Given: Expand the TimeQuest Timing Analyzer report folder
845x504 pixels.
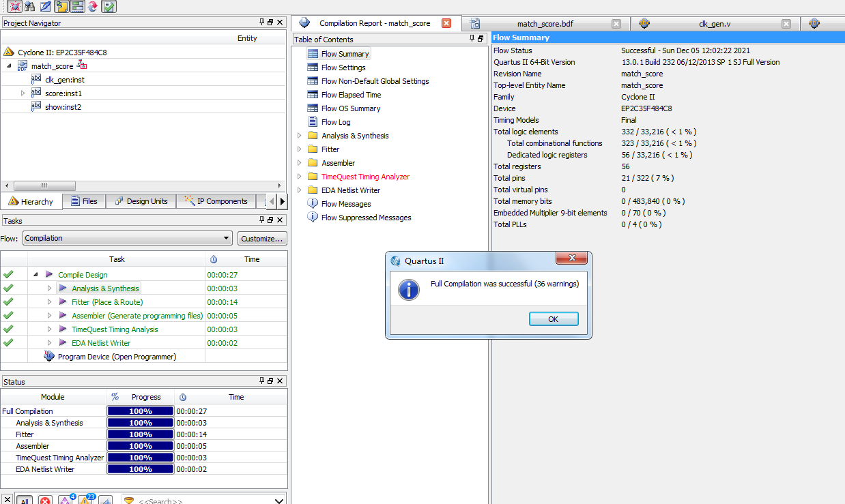Looking at the screenshot, I should pos(299,177).
